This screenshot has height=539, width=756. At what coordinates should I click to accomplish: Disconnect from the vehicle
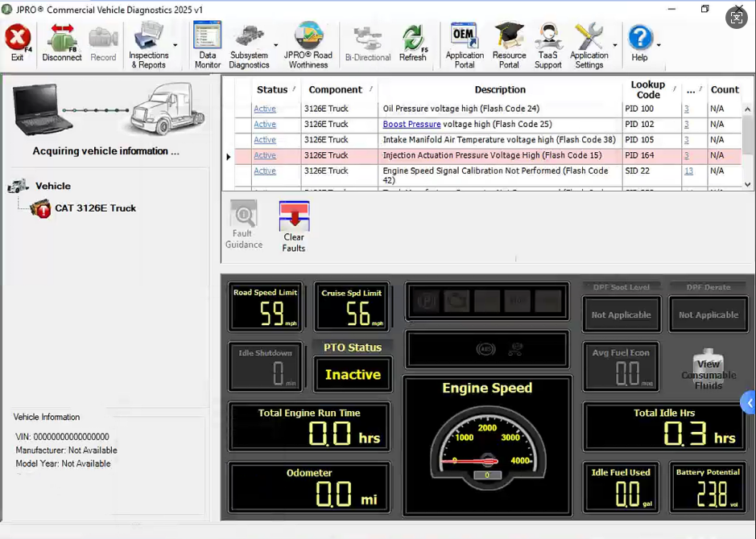(62, 43)
